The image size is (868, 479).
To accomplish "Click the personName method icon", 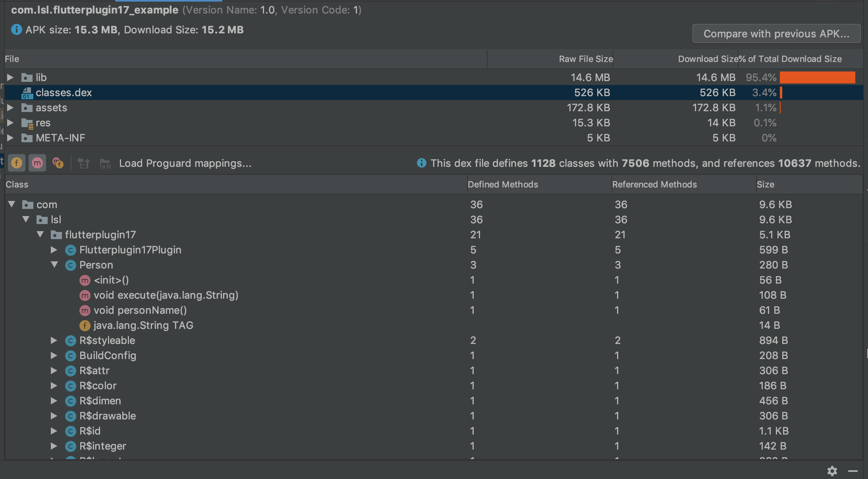I will 85,311.
